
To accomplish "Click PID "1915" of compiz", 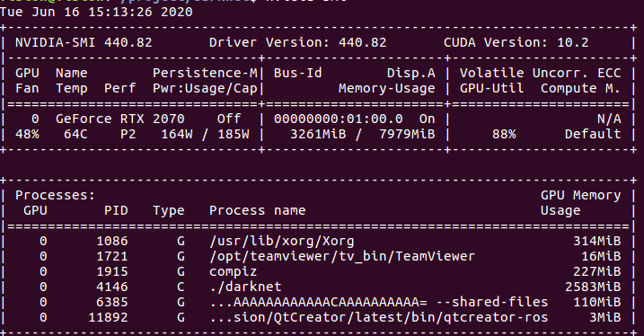I will (112, 271).
